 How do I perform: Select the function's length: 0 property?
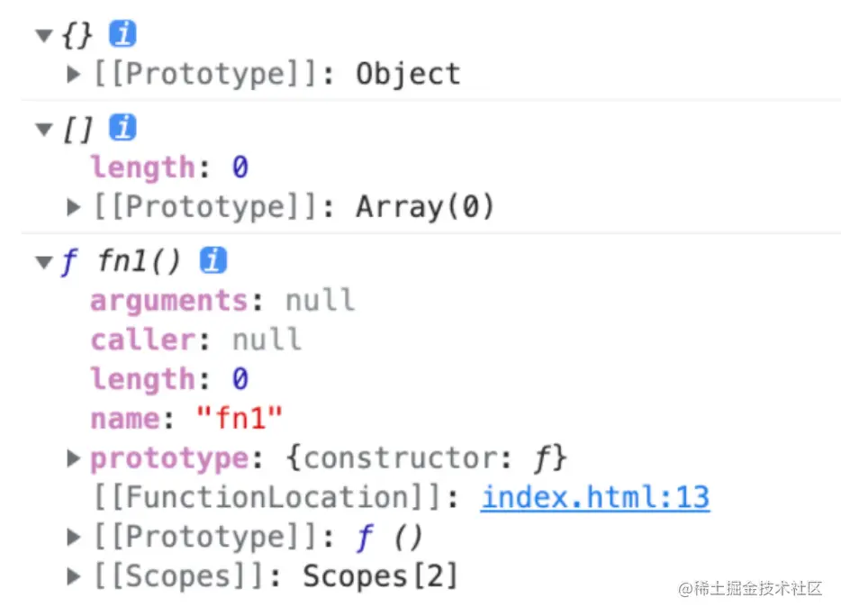169,379
